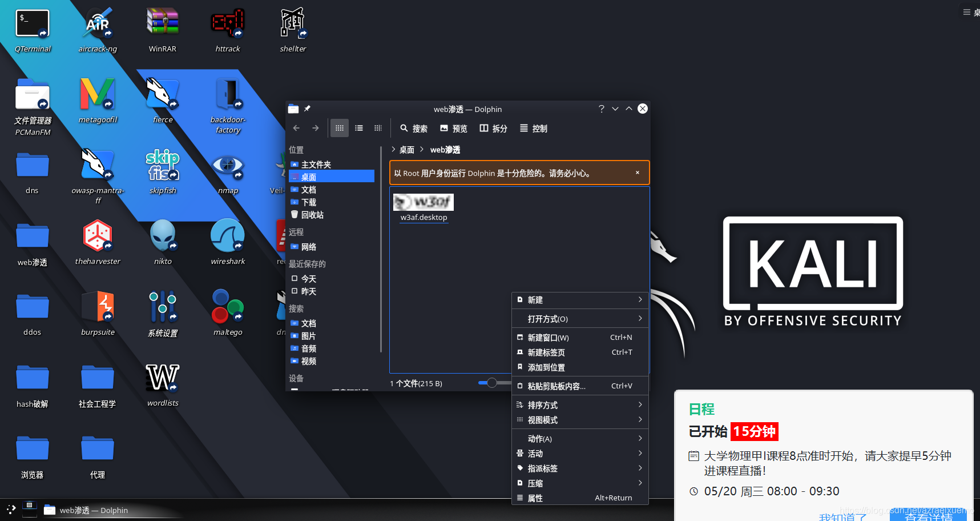This screenshot has height=521, width=980.
Task: Open 回收站 trash in sidebar
Action: click(x=332, y=215)
